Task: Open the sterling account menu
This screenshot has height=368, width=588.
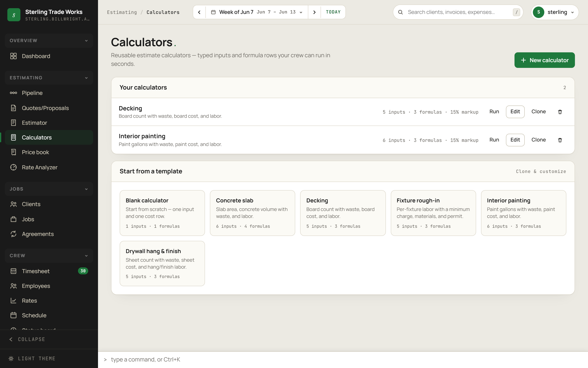Action: coord(555,12)
